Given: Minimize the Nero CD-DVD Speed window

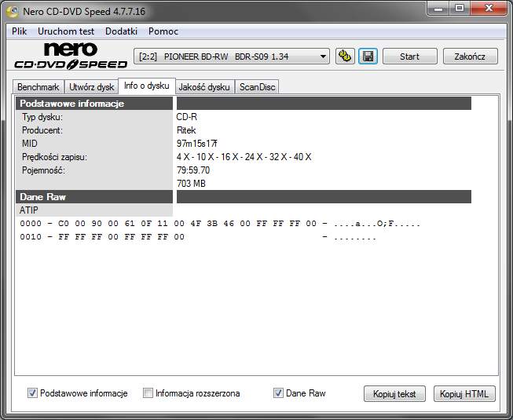Looking at the screenshot, I should tap(438, 9).
